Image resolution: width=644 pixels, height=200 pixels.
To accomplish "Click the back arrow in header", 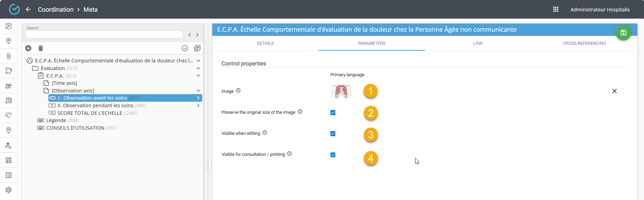I will coord(28,9).
